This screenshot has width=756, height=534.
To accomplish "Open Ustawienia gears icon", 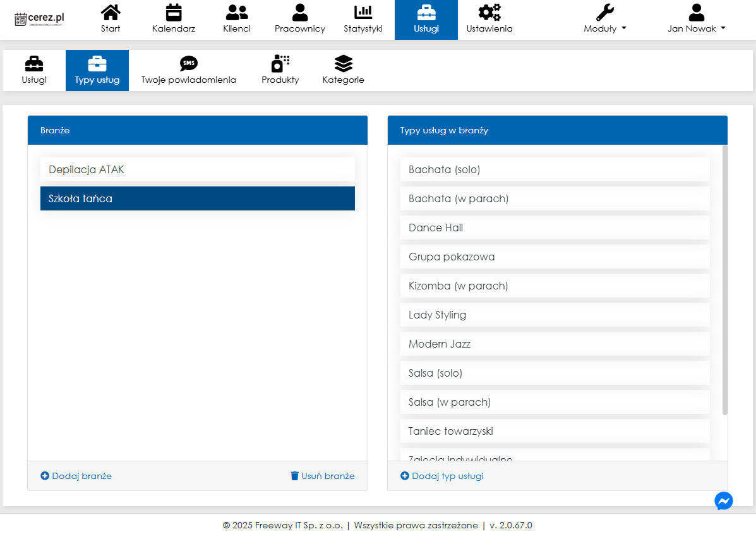I will [x=489, y=12].
